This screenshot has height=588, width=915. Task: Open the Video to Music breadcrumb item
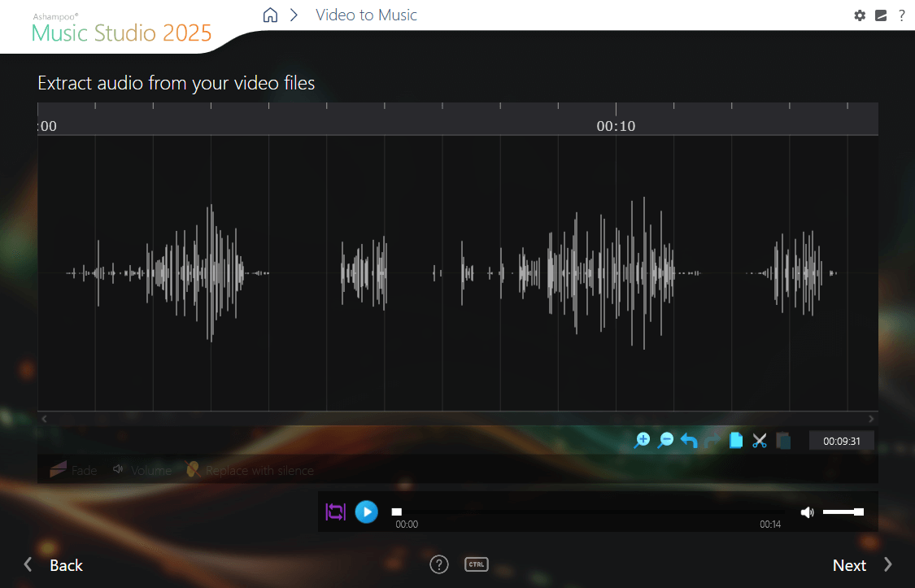[x=366, y=15]
